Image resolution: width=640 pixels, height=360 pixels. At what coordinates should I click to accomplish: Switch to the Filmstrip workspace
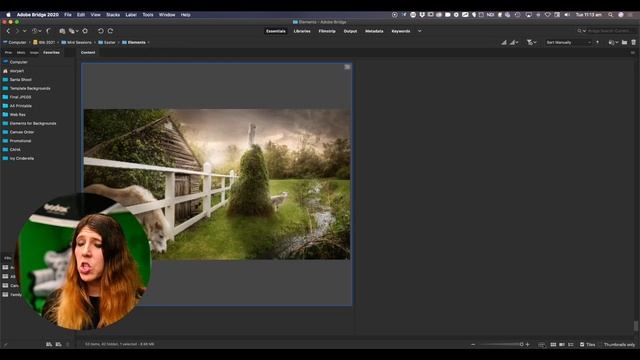point(327,31)
